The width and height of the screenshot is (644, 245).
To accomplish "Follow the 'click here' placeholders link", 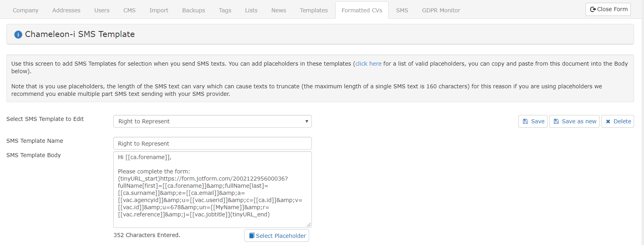I will [368, 64].
